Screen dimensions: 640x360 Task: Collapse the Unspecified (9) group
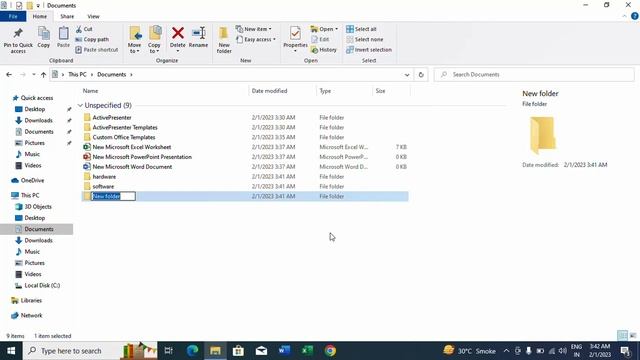[x=80, y=105]
